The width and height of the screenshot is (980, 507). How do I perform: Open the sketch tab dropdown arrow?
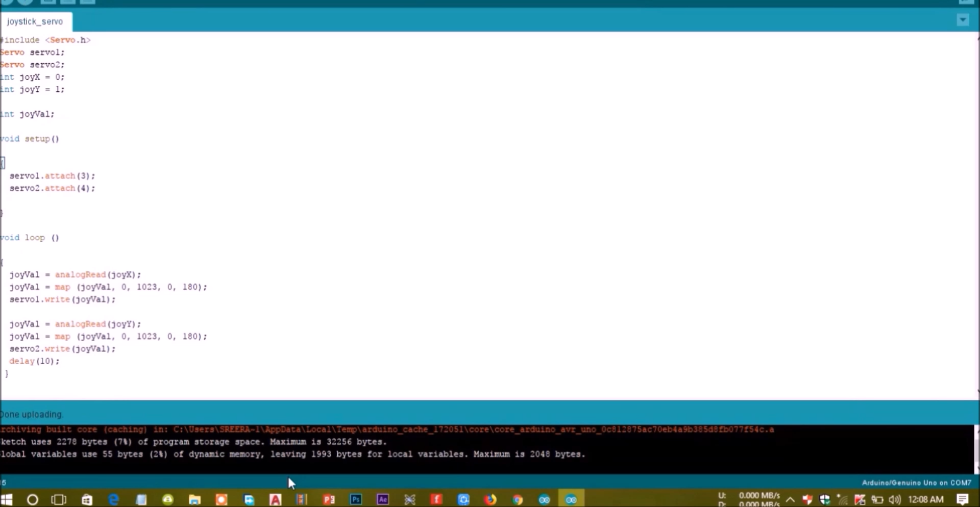tap(963, 20)
